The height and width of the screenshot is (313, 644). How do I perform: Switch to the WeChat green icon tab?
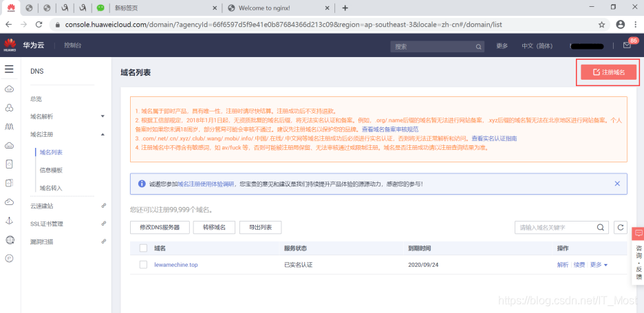tap(100, 8)
